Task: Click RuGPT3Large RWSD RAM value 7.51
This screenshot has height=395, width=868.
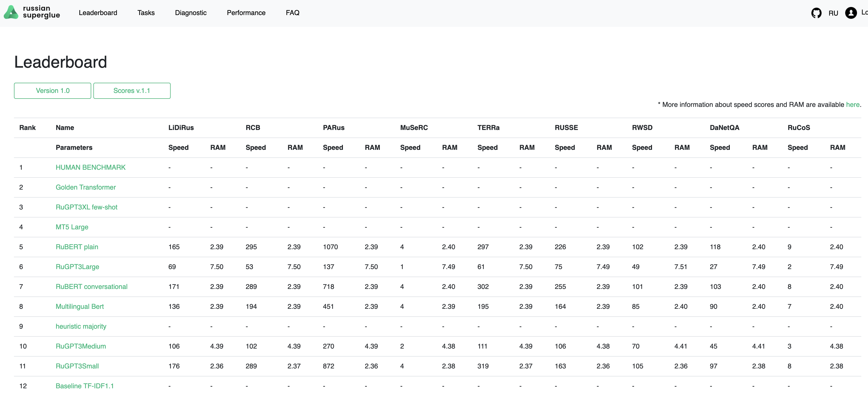Action: click(680, 267)
